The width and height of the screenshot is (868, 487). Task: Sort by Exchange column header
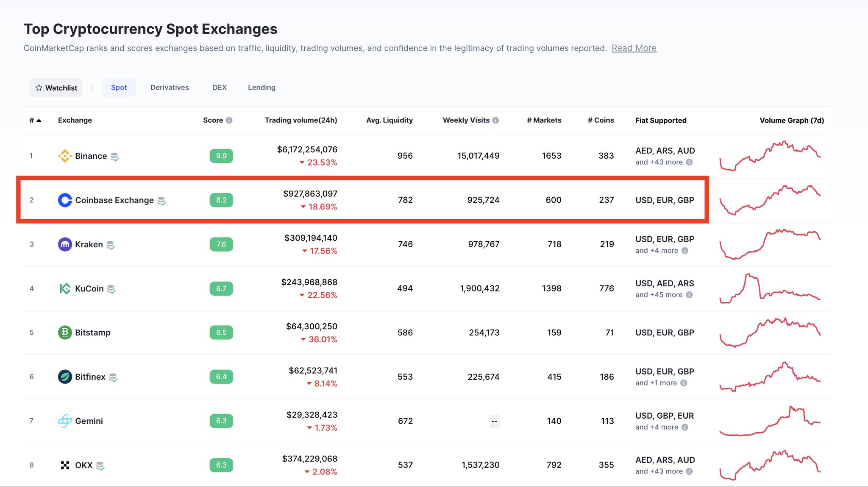click(x=75, y=120)
